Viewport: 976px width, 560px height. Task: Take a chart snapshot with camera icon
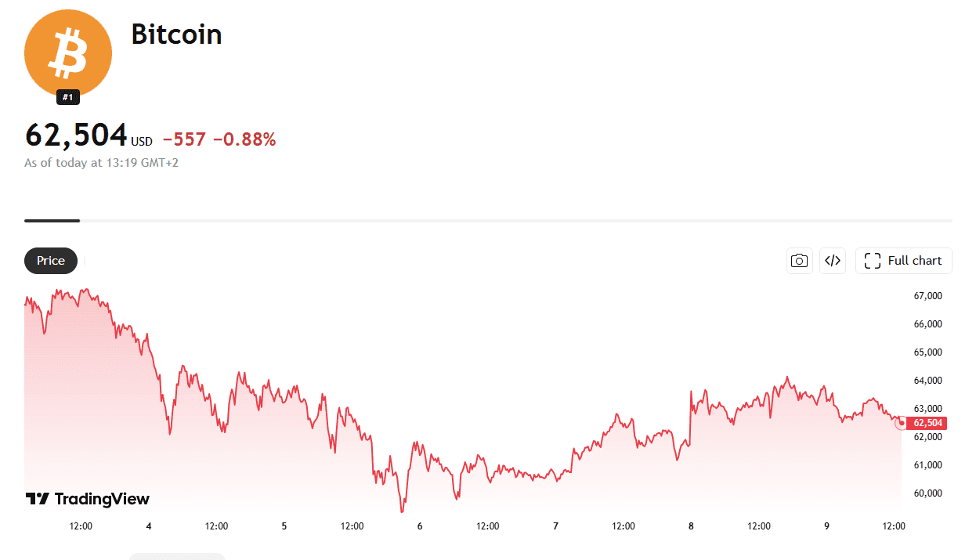(799, 261)
